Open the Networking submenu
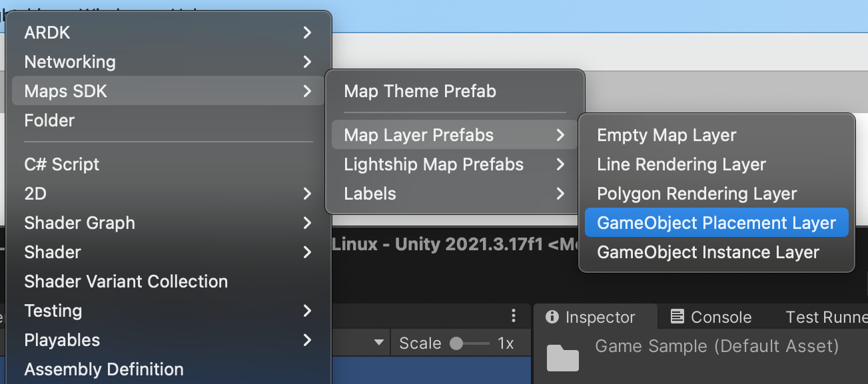The height and width of the screenshot is (384, 868). [x=169, y=62]
